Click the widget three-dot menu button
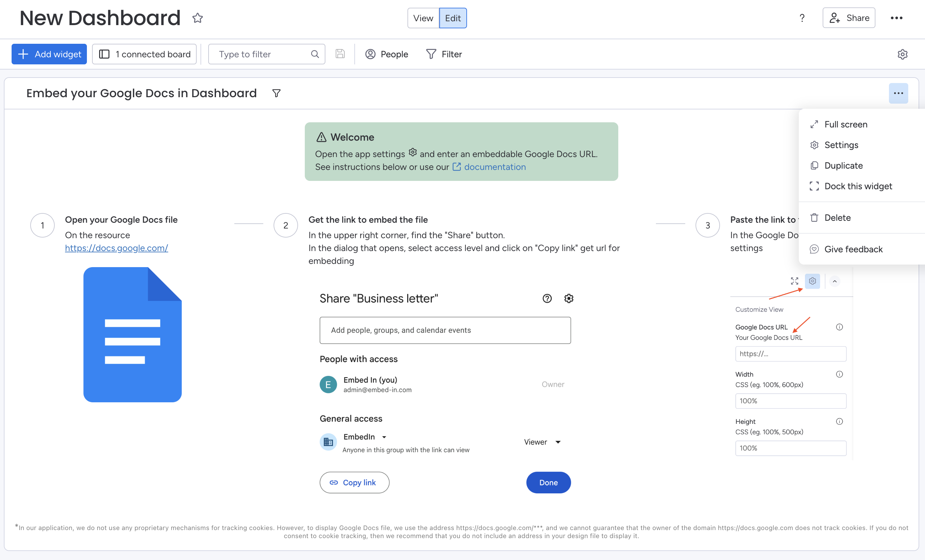The width and height of the screenshot is (925, 560). (x=898, y=93)
